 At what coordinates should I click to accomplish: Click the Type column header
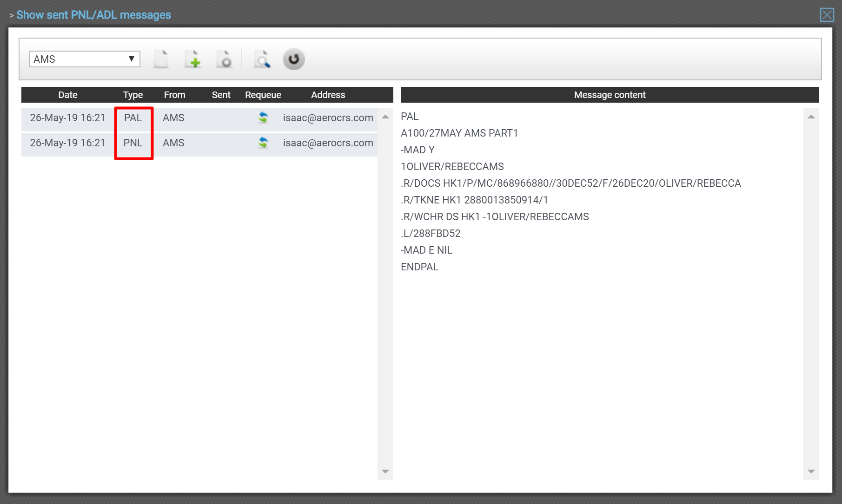click(133, 95)
